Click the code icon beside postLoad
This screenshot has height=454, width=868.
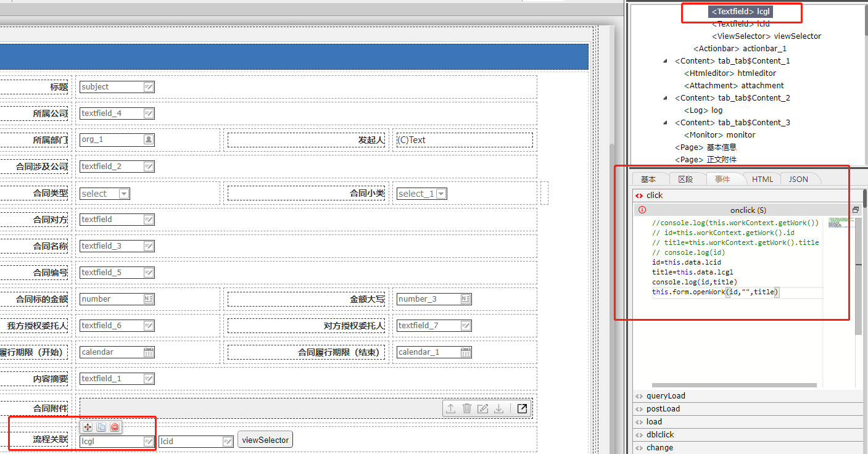tap(639, 409)
